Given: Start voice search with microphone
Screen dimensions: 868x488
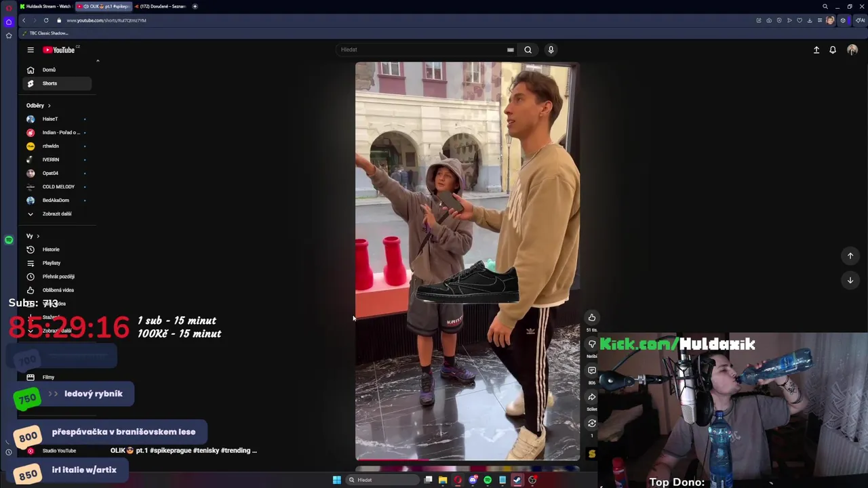Looking at the screenshot, I should 551,49.
